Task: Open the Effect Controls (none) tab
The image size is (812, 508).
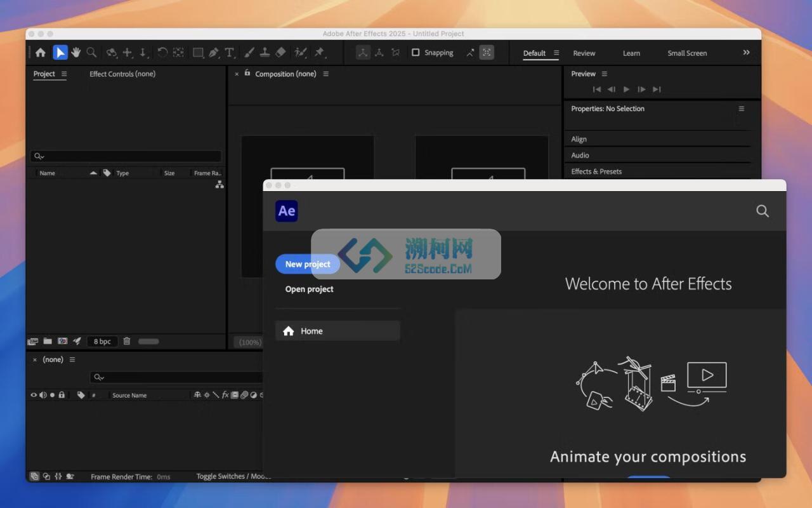Action: click(122, 74)
